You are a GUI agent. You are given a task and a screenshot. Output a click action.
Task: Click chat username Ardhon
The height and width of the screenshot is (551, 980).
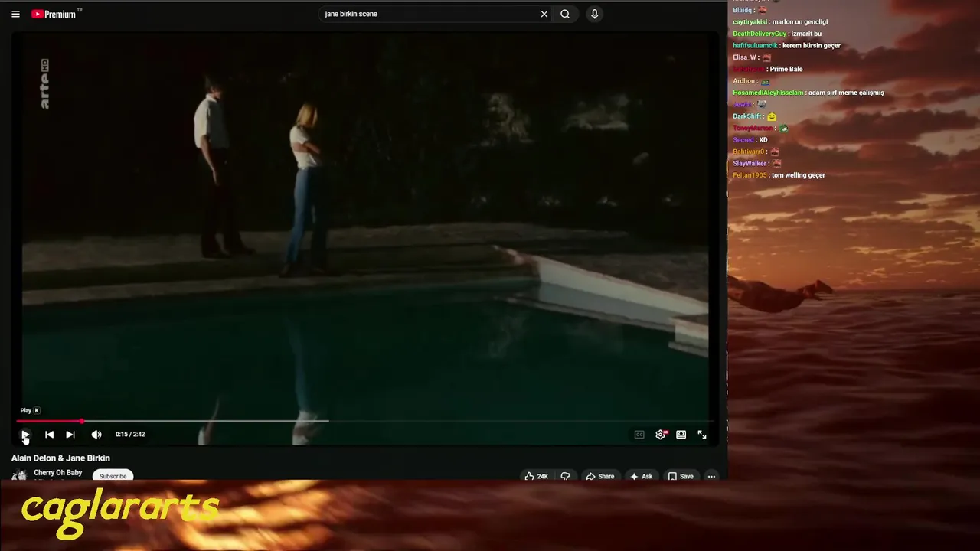pos(743,81)
